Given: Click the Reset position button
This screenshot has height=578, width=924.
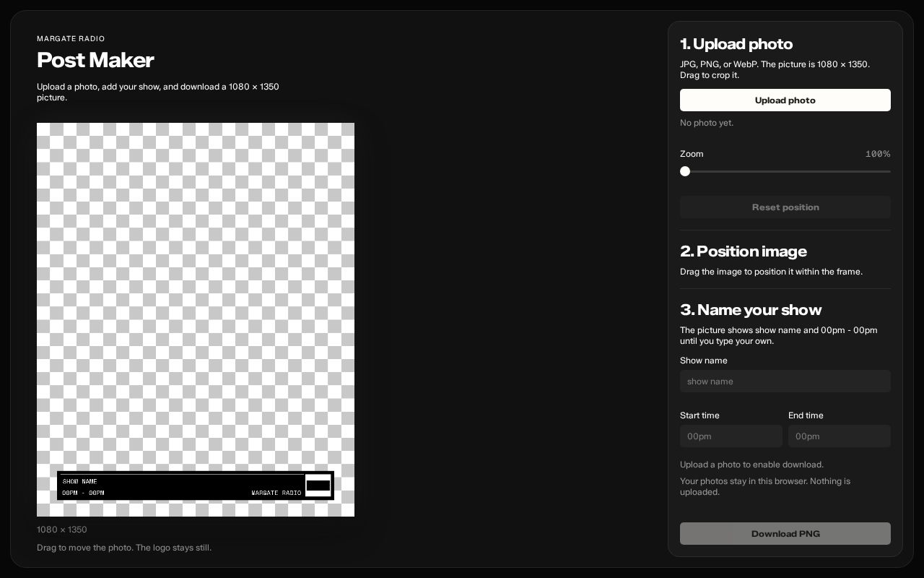Looking at the screenshot, I should click(x=785, y=207).
